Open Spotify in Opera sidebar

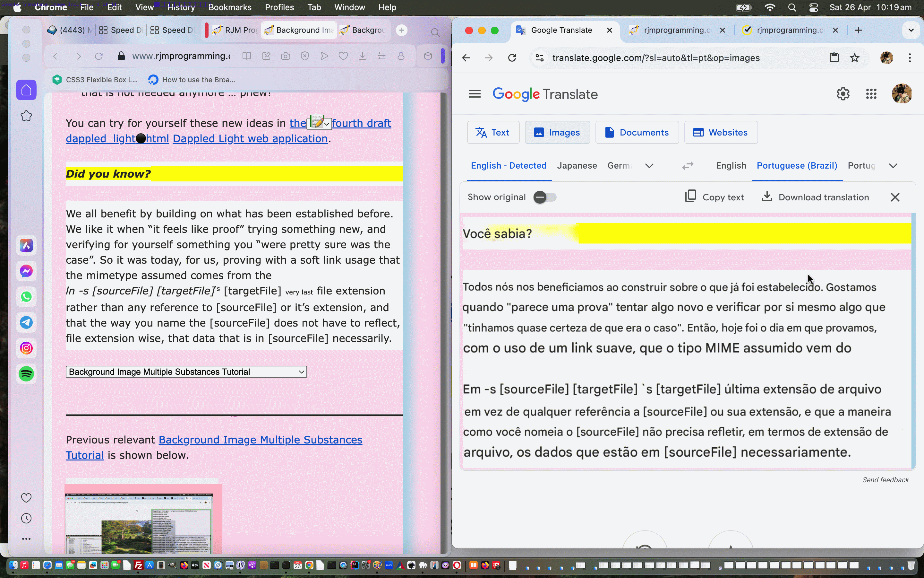coord(26,373)
